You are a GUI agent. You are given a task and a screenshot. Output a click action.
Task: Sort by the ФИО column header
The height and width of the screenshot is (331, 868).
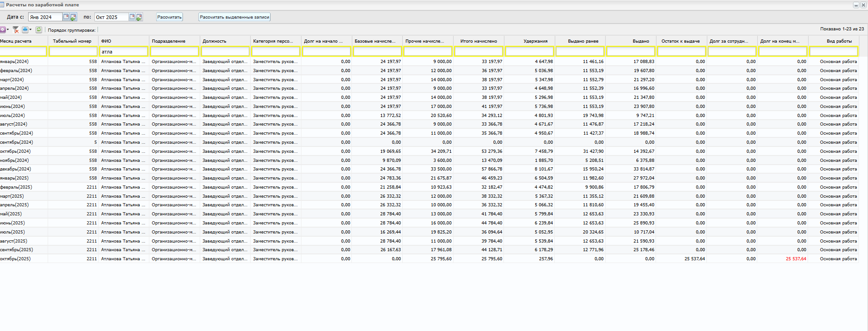(124, 41)
